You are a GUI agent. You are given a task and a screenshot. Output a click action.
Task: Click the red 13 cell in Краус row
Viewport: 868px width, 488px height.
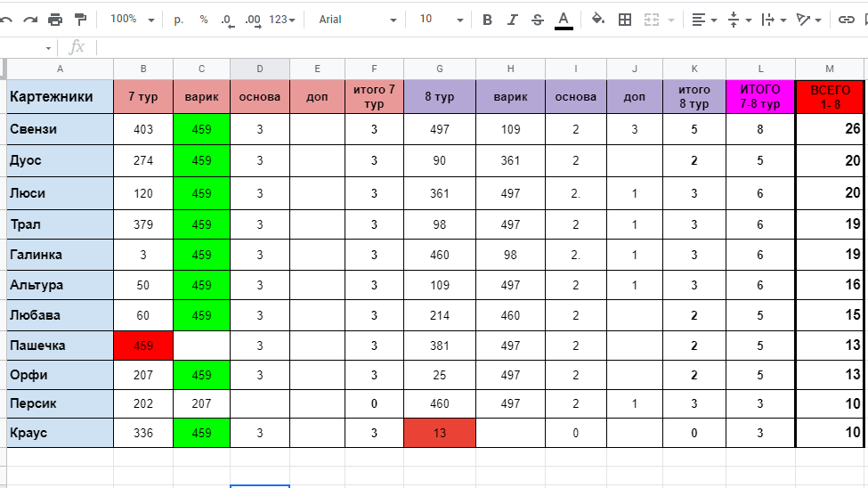(440, 433)
